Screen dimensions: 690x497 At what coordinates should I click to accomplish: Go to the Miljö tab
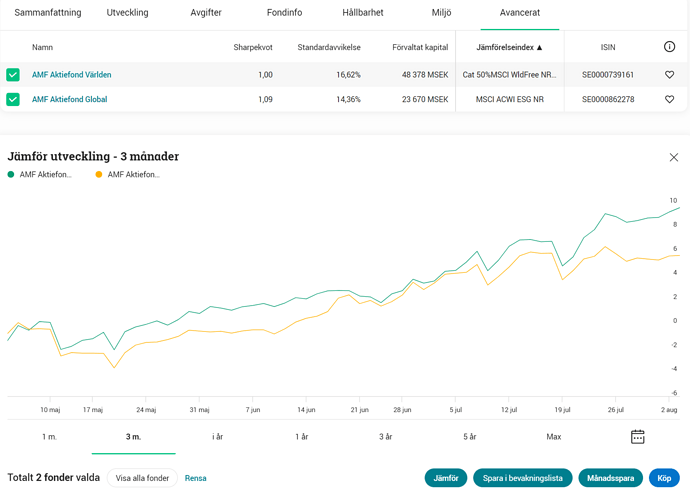(441, 13)
